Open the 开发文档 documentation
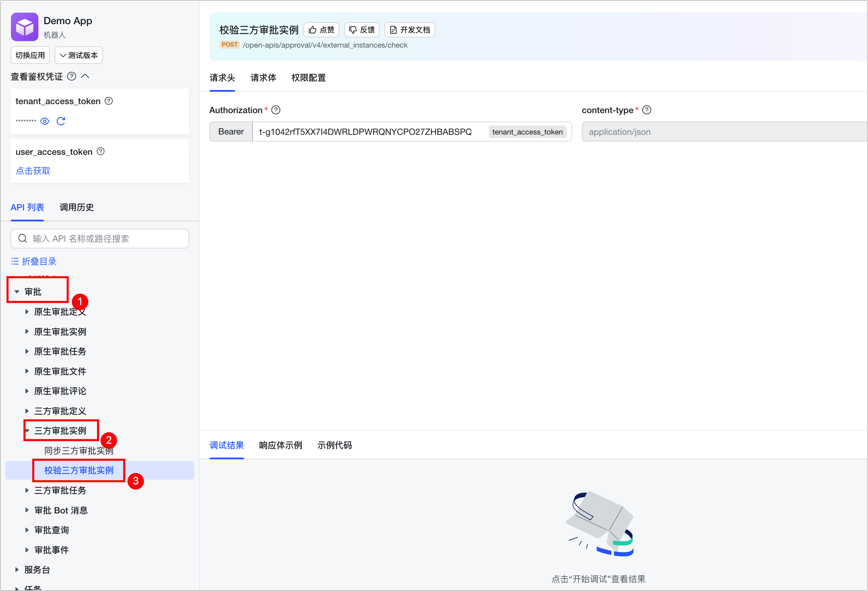Viewport: 868px width, 591px height. (x=410, y=30)
